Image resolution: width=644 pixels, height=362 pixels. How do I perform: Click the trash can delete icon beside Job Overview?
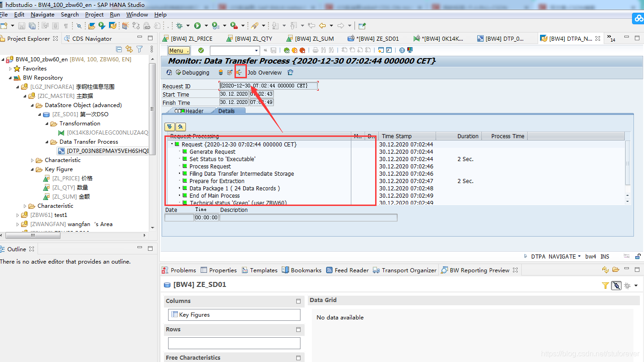pyautogui.click(x=290, y=72)
